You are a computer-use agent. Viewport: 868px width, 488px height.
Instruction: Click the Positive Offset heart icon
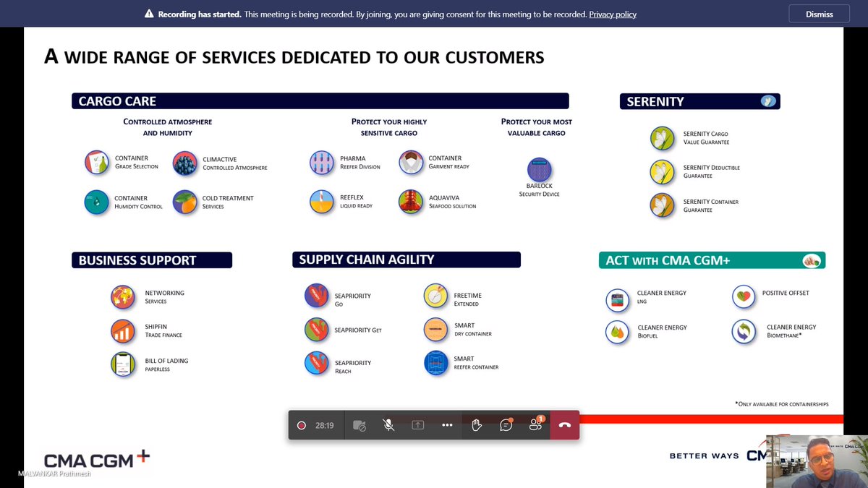743,296
